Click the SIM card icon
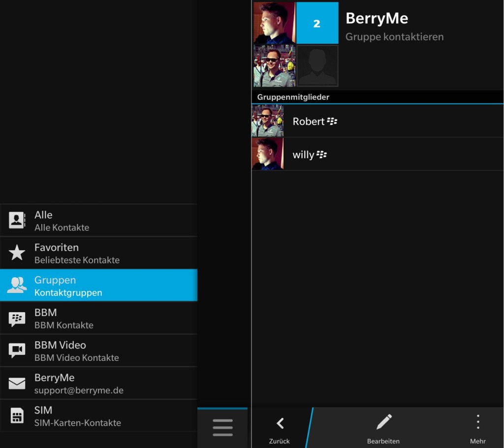Viewport: 504px width, 448px height. pyautogui.click(x=17, y=416)
